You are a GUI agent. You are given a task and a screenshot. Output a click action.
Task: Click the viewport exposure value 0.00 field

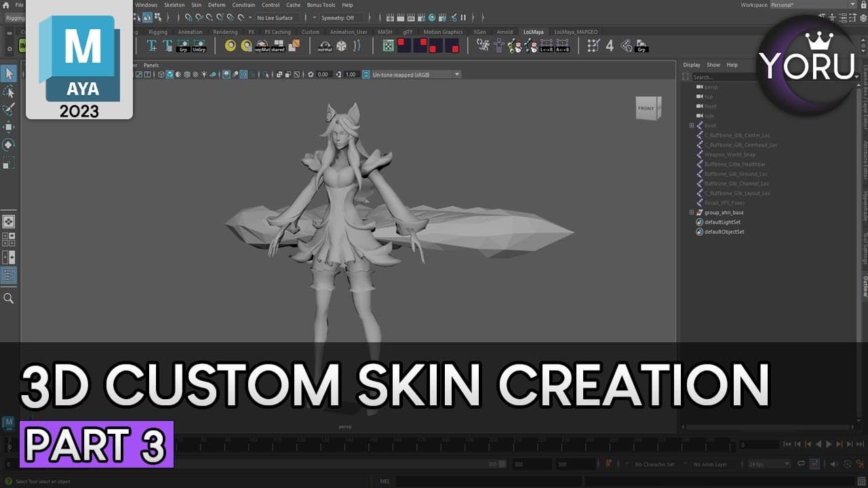point(323,75)
